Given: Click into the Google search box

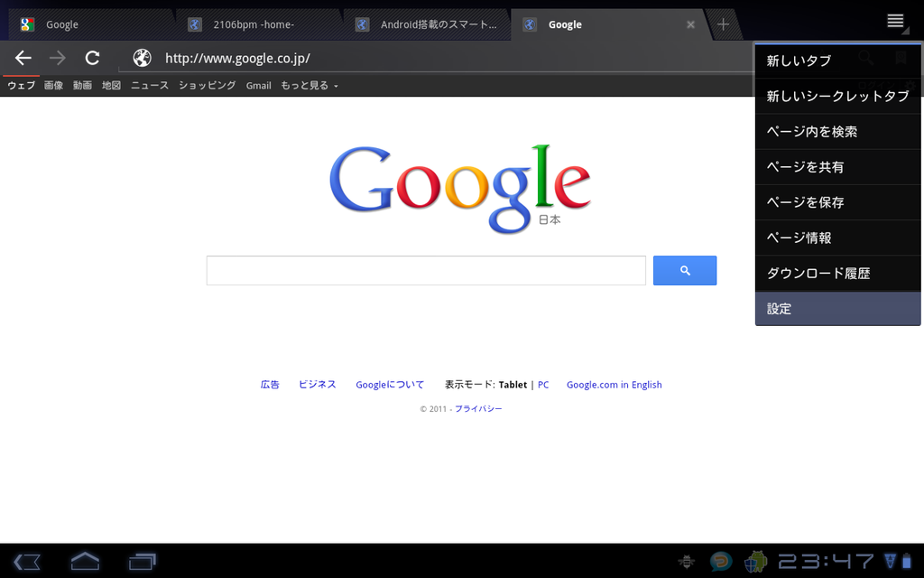Looking at the screenshot, I should click(426, 270).
